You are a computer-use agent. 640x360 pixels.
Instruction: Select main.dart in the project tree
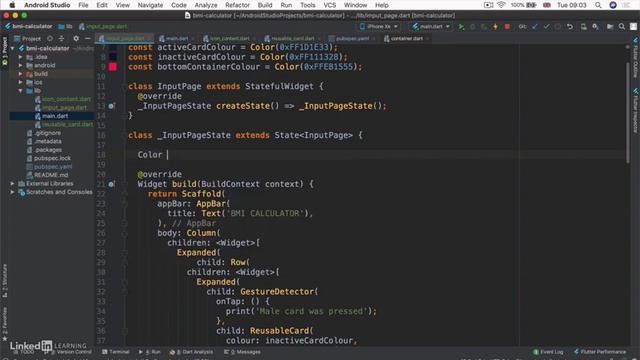(55, 116)
